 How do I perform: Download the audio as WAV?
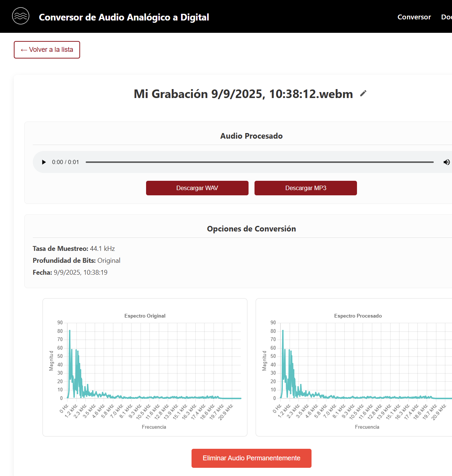coord(197,188)
